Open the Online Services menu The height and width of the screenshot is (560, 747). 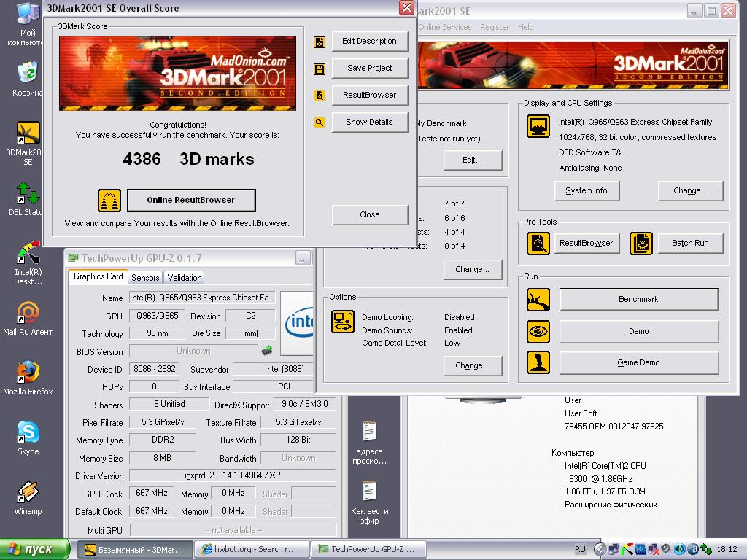coord(445,27)
